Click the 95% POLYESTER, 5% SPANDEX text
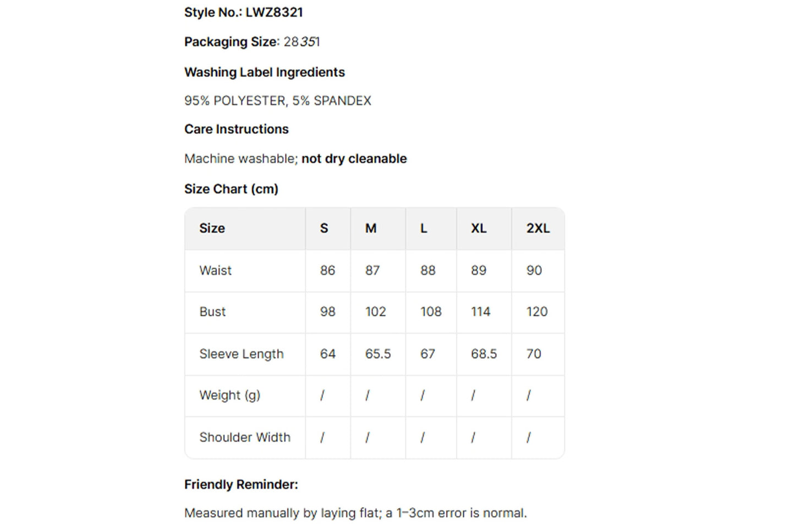Viewport: 795px width, 532px height. (278, 101)
